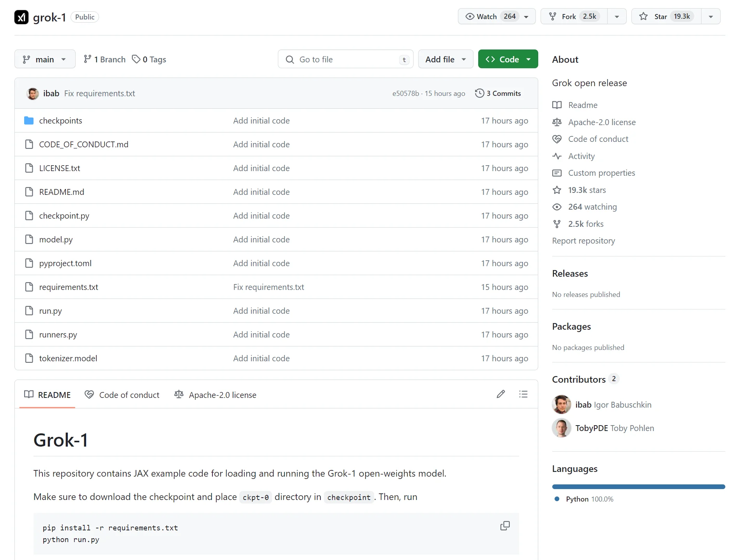Click Report repository link

point(583,241)
